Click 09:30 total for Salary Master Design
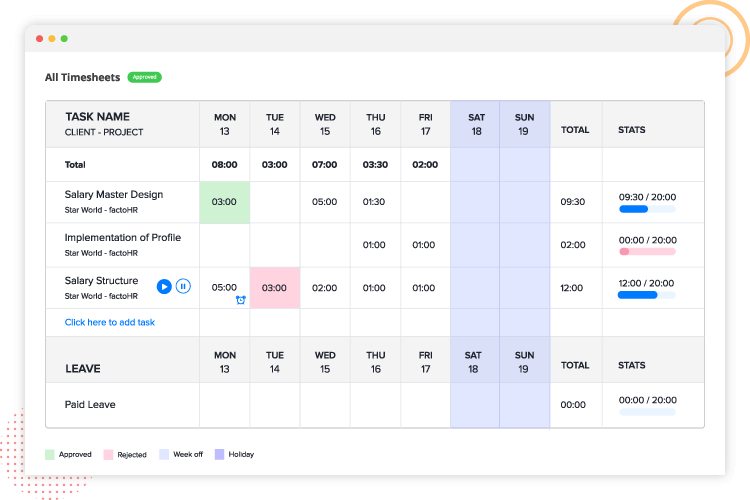Screen dimensions: 750x500 [x=573, y=202]
